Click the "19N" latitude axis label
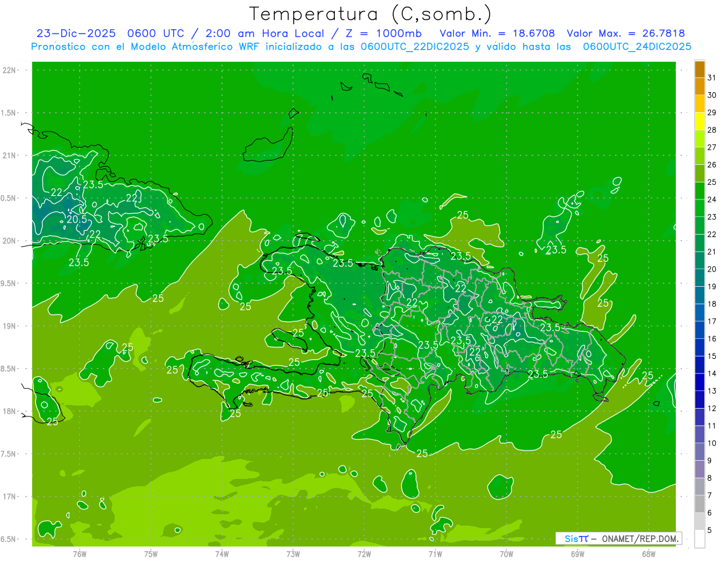Viewport: 728px width, 562px height. click(9, 326)
